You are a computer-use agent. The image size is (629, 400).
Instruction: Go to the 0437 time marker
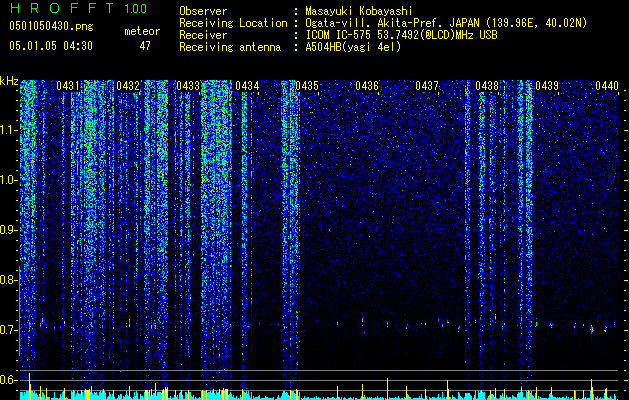coord(427,86)
